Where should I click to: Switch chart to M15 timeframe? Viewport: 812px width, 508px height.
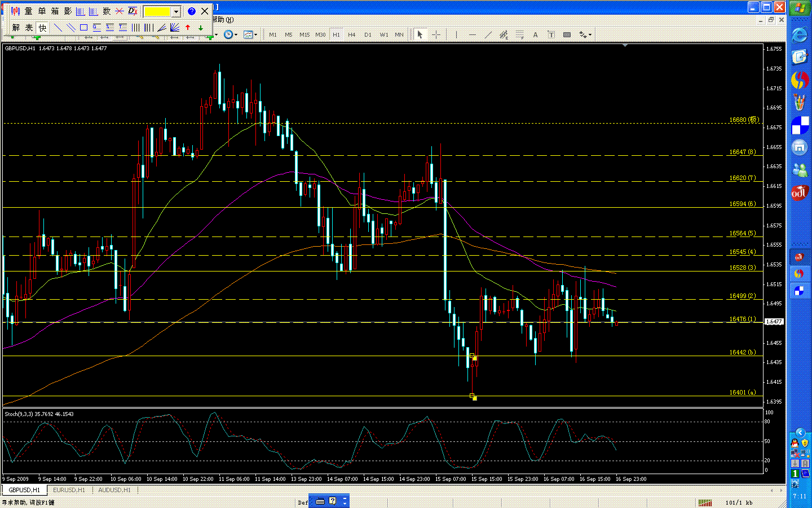tap(304, 34)
